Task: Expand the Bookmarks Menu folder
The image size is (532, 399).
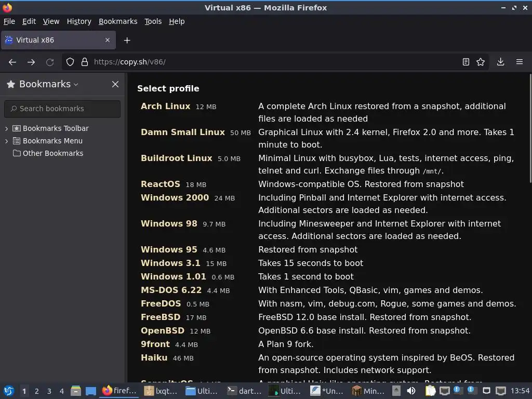Action: [x=6, y=141]
